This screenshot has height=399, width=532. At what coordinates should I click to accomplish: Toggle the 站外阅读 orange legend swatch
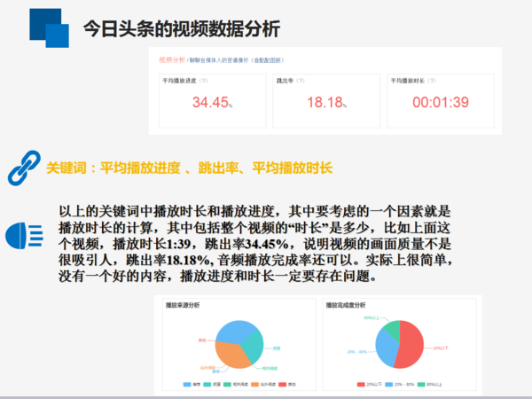pyautogui.click(x=254, y=385)
